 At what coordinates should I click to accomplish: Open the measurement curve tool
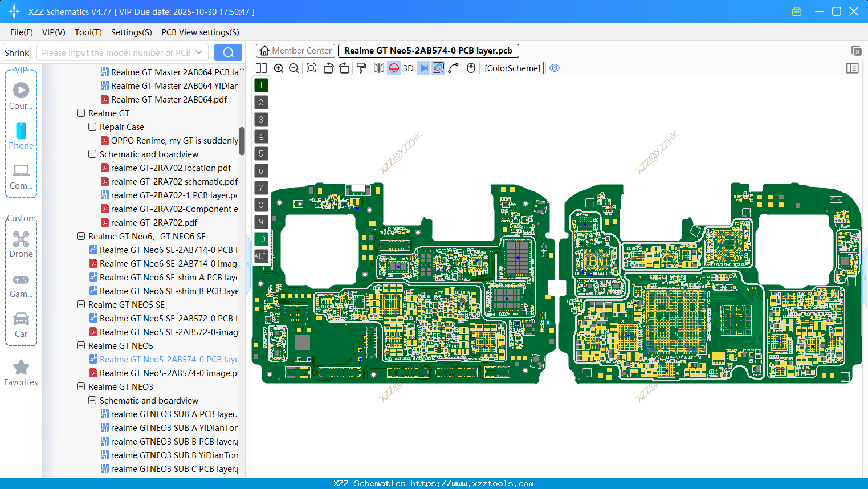tap(453, 68)
